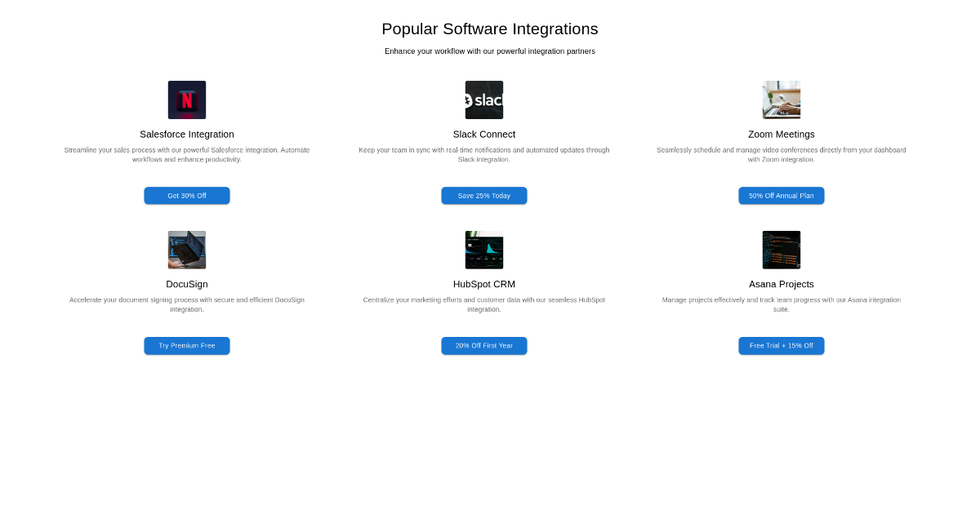Click the DocuSign title text
Image resolution: width=980 pixels, height=514 pixels.
(187, 285)
